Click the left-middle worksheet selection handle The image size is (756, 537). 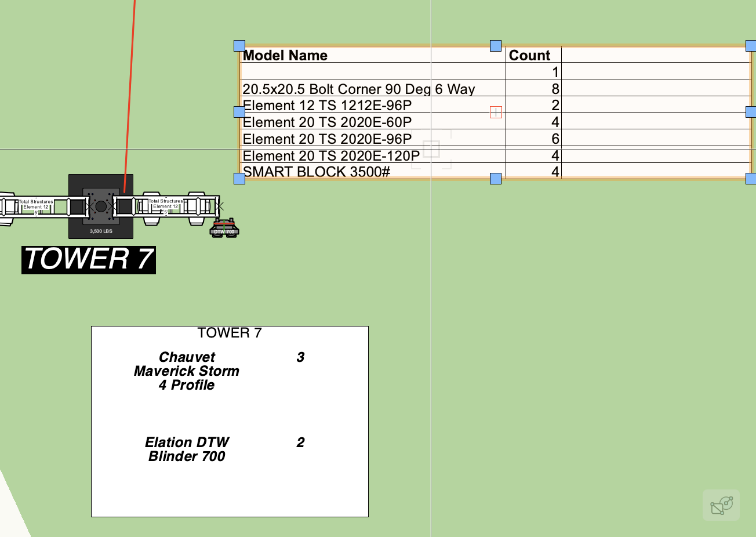pyautogui.click(x=239, y=112)
